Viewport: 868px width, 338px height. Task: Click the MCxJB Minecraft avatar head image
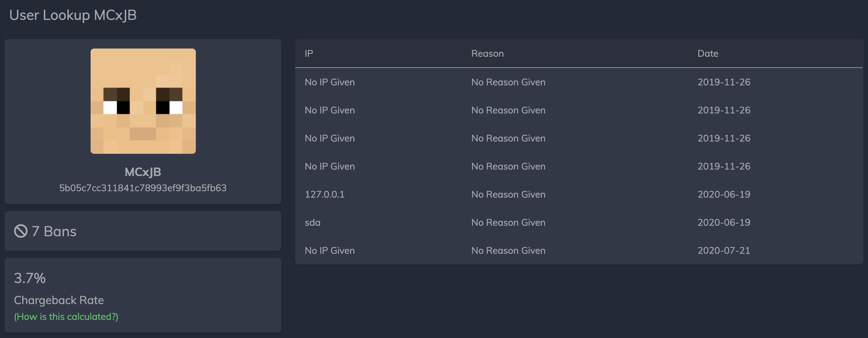click(143, 101)
